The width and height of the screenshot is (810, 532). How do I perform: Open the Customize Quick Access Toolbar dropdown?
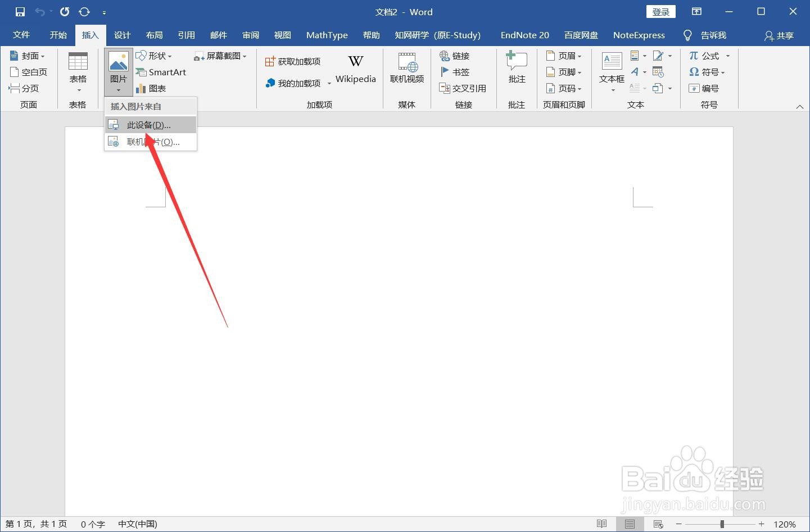104,12
